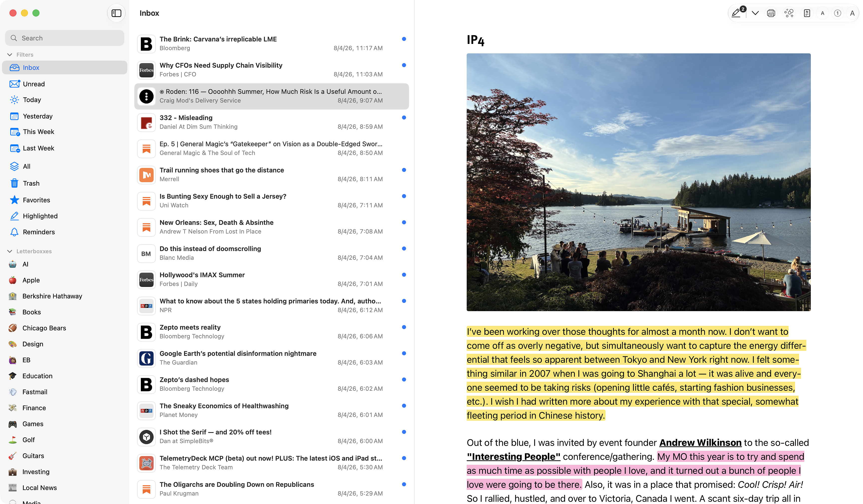The height and width of the screenshot is (504, 863).
Task: Open the NPR primaries email
Action: tap(272, 306)
